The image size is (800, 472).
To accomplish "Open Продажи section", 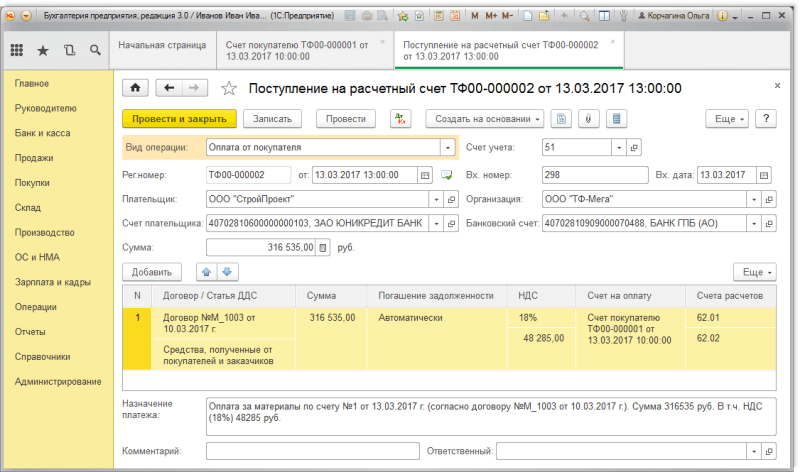I will pos(34,158).
